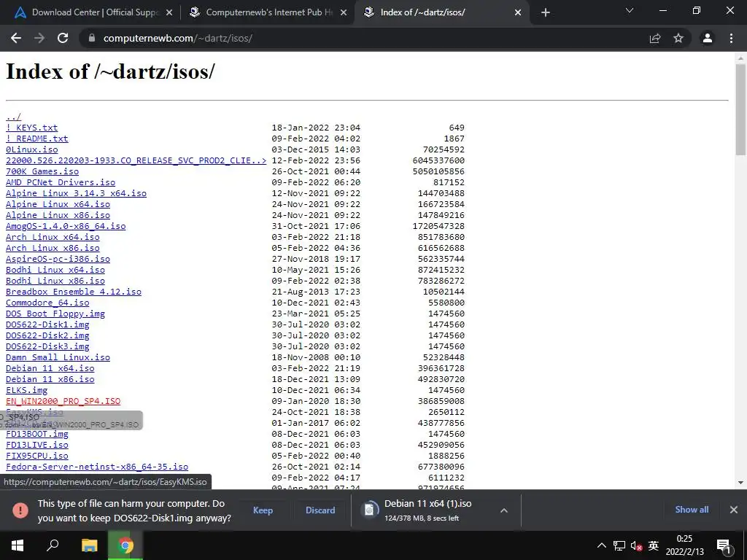Screen dimensions: 747x560
Task: Download Bodhi_Linux_x86.iso
Action: [x=55, y=281]
